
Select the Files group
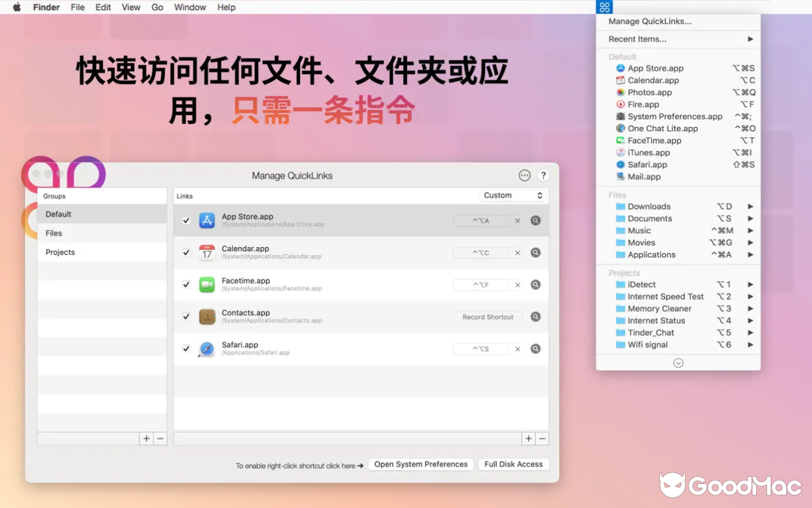[102, 233]
